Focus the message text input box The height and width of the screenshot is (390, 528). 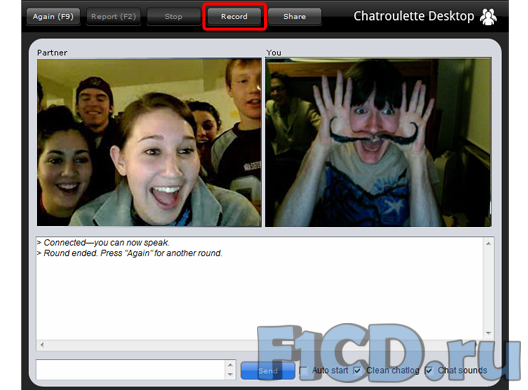(131, 369)
